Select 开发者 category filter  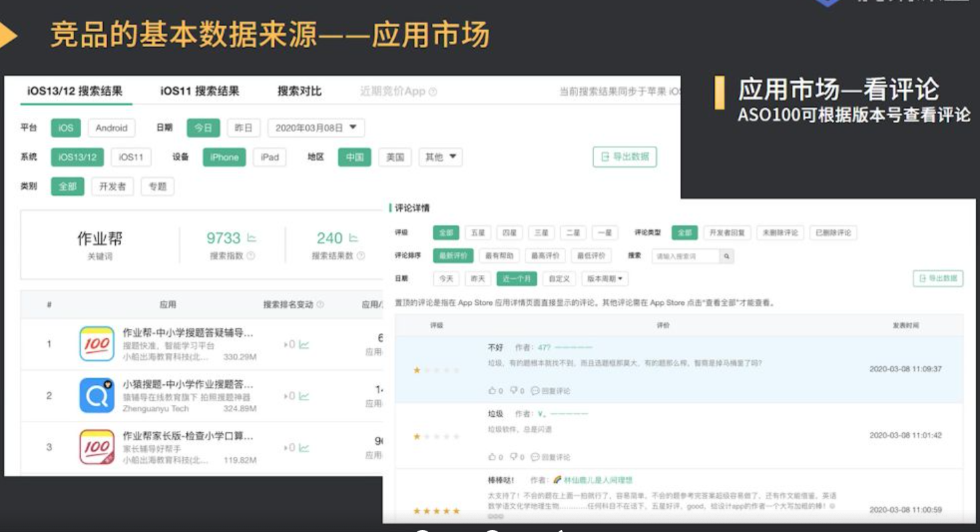tap(112, 186)
